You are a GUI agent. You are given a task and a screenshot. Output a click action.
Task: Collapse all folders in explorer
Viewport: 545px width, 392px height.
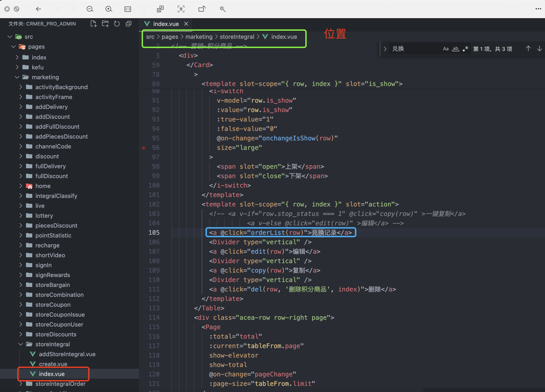point(128,24)
